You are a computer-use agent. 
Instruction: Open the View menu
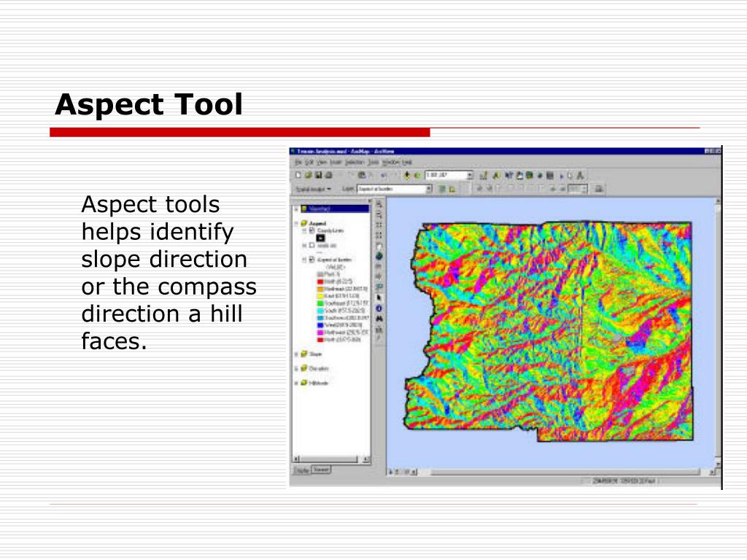coord(322,163)
